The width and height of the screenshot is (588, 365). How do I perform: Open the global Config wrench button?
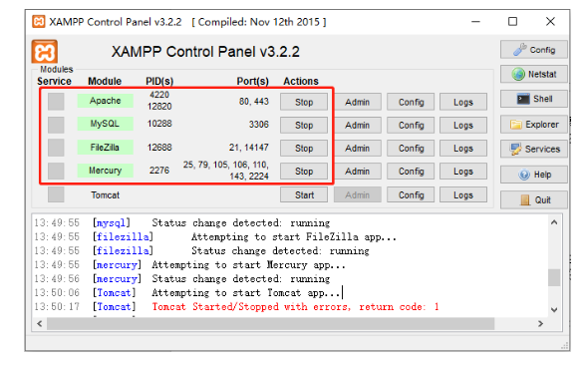[x=533, y=50]
